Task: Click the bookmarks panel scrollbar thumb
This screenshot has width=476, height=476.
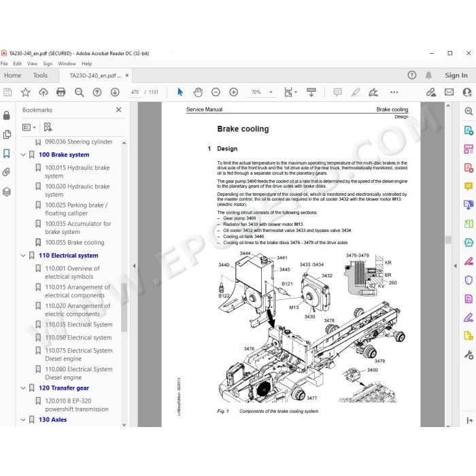Action: (124, 307)
